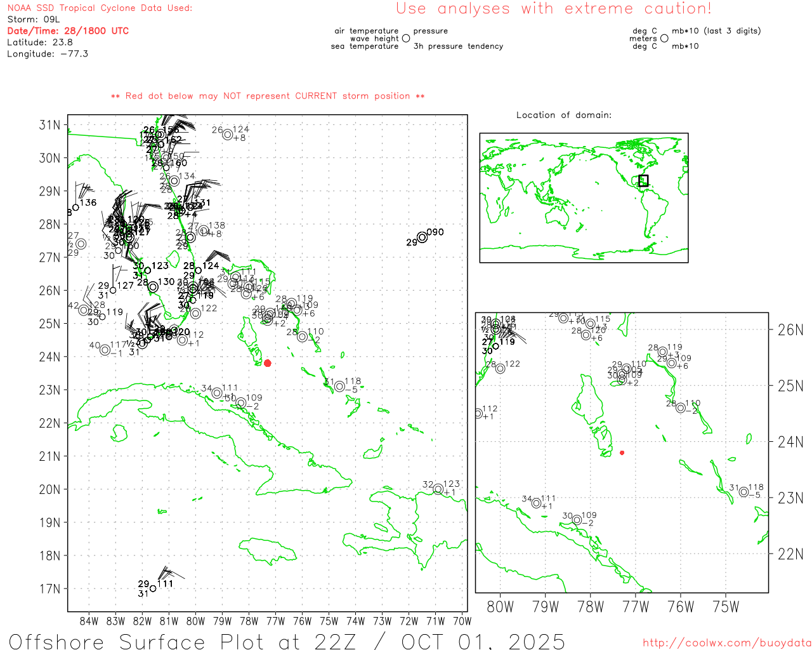Image resolution: width=812 pixels, height=650 pixels.
Task: Click the 24N label on main map axis
Action: [50, 357]
